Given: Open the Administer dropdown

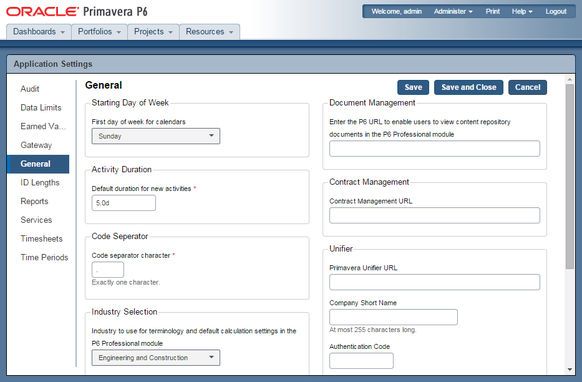Looking at the screenshot, I should tap(453, 12).
